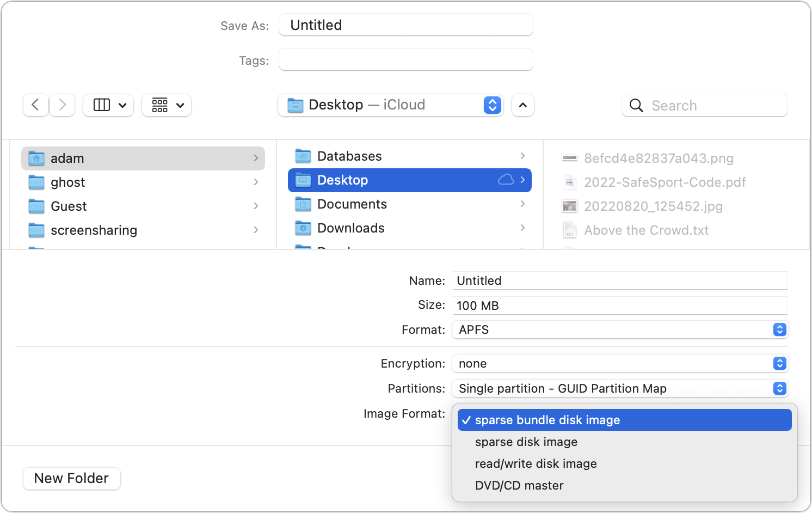Select read/write disk image option
Image resolution: width=812 pixels, height=513 pixels.
click(x=536, y=464)
